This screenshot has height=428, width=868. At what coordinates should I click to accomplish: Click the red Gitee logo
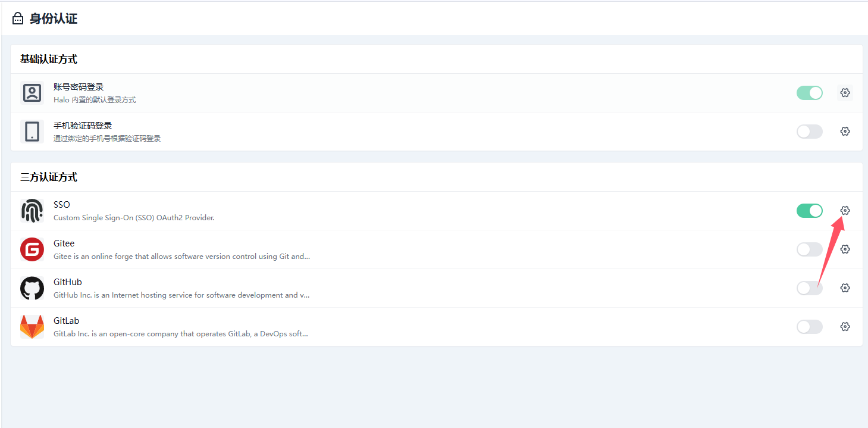32,249
